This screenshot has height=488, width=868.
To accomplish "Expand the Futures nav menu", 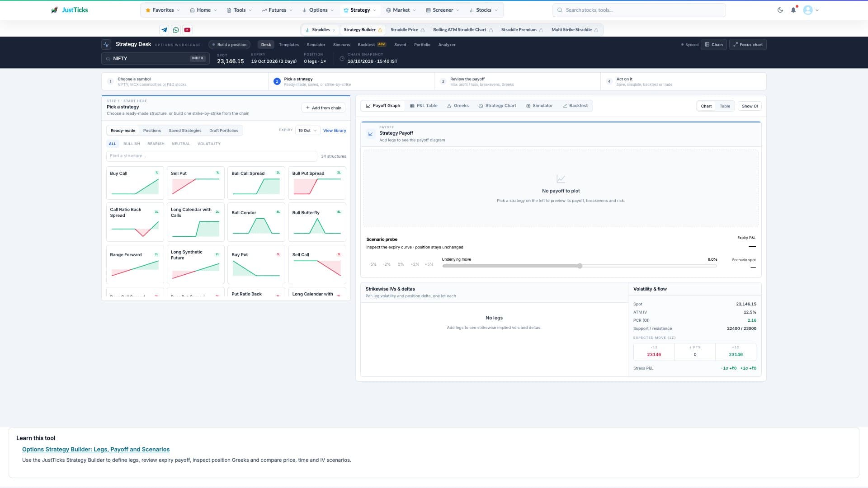I will tap(277, 10).
